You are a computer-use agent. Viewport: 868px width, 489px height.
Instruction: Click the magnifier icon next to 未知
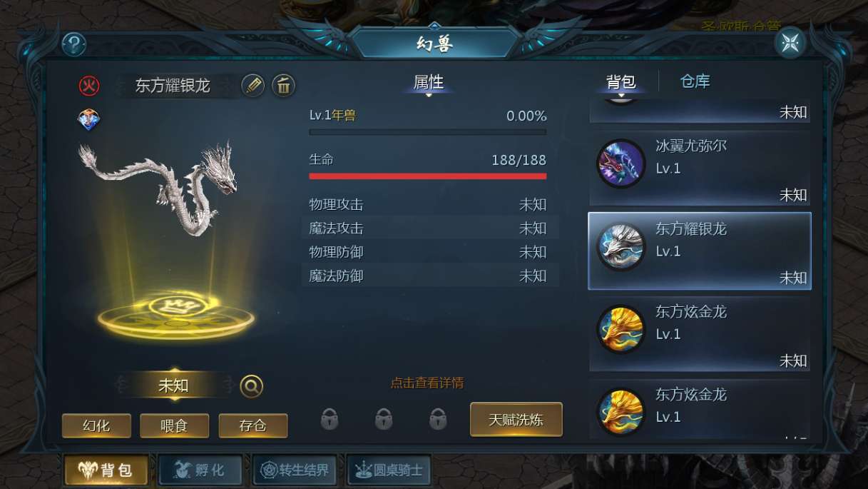[251, 386]
